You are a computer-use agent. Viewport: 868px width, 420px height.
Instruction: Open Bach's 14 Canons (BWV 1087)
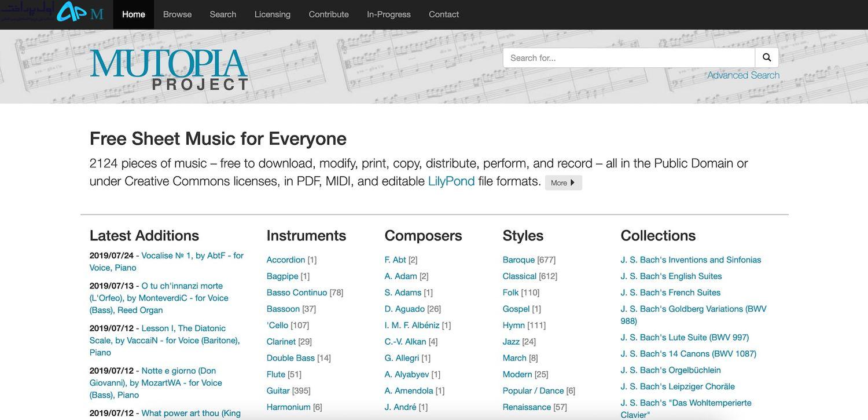[x=689, y=353]
